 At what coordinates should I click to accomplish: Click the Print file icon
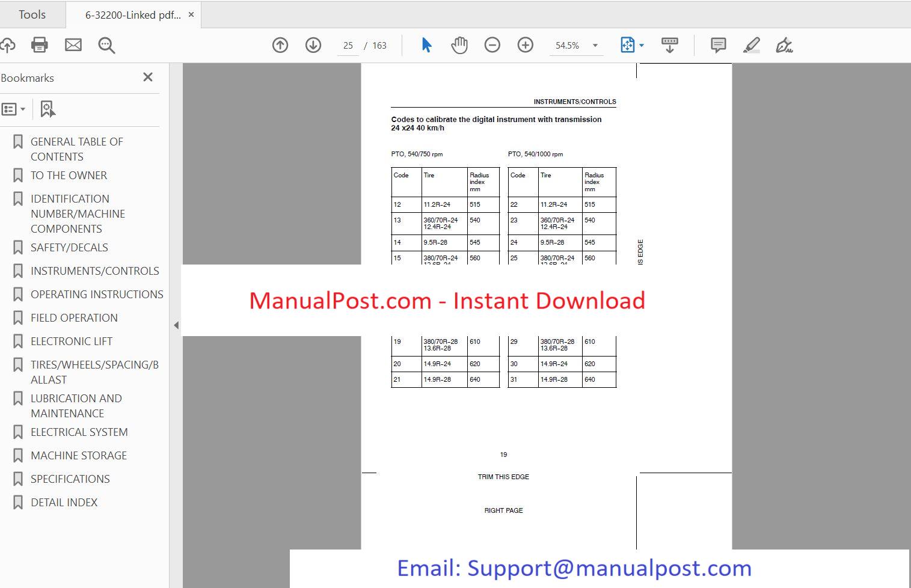(x=40, y=45)
